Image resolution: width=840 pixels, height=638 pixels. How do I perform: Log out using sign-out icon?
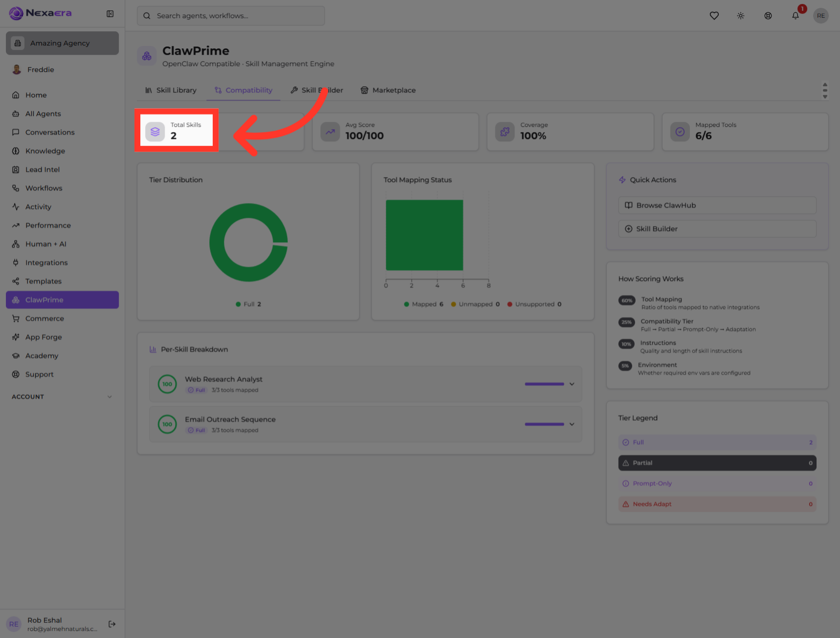point(112,624)
